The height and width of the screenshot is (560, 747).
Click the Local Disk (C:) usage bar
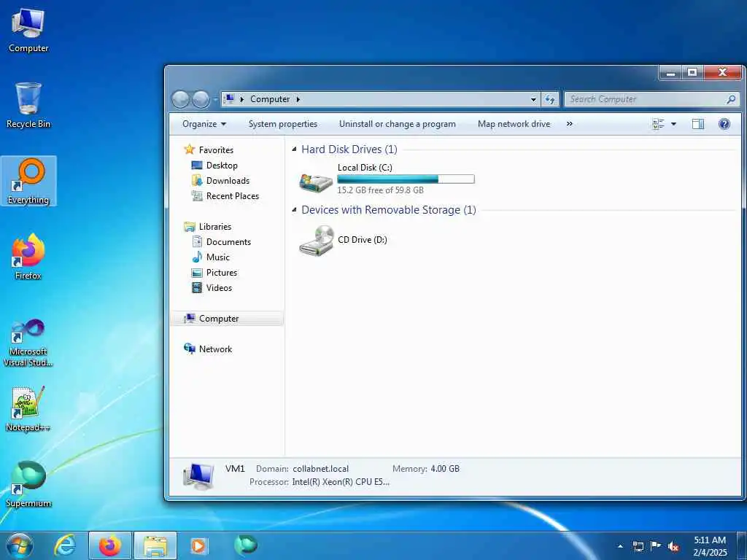coord(406,179)
